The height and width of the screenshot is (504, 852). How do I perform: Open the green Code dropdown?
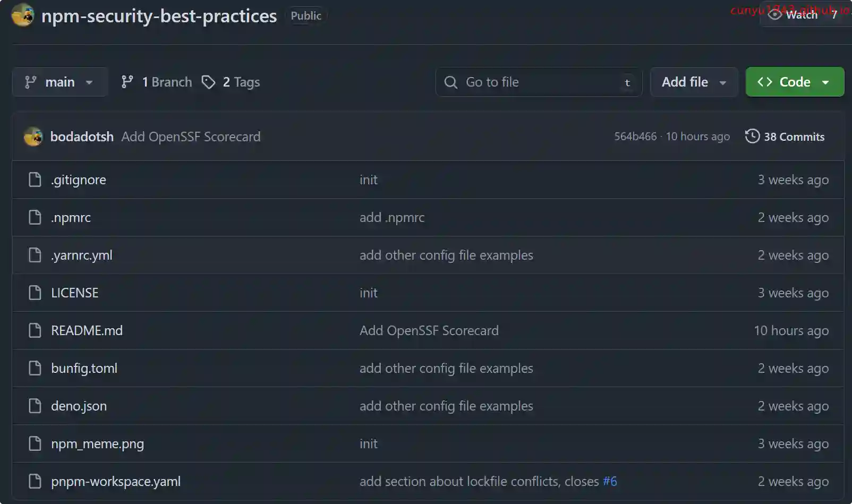coord(795,82)
